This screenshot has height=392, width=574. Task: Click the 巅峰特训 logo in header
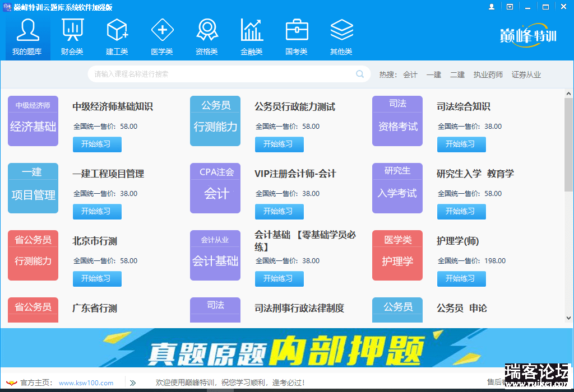528,35
